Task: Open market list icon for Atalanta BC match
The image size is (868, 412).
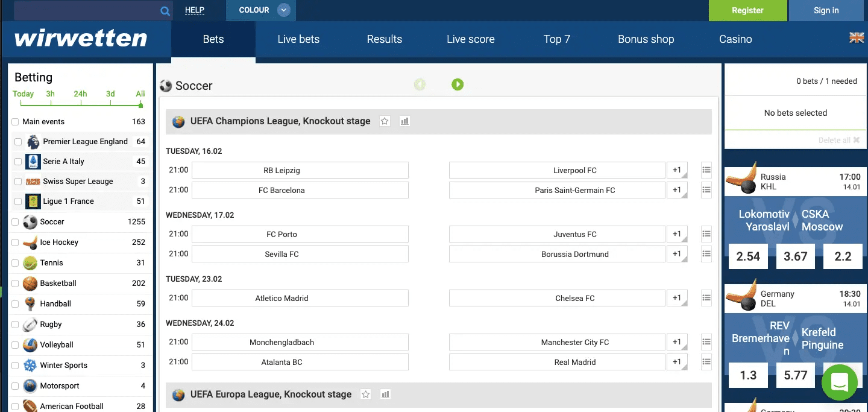Action: click(x=706, y=362)
